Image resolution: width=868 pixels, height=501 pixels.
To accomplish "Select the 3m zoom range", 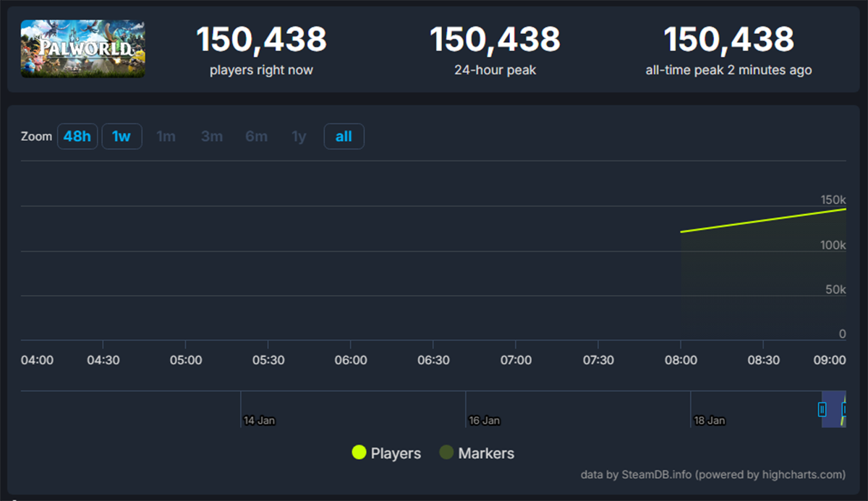I will [212, 137].
